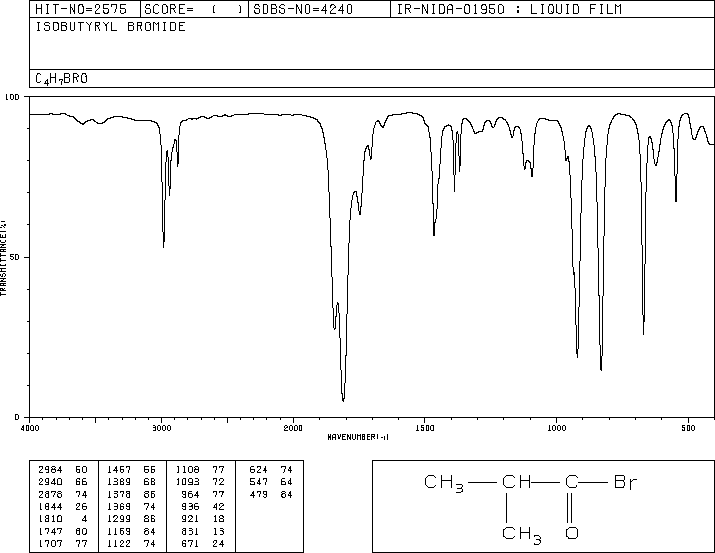Select peak table entry 921
This screenshot has height=553, width=715.
coord(191,519)
